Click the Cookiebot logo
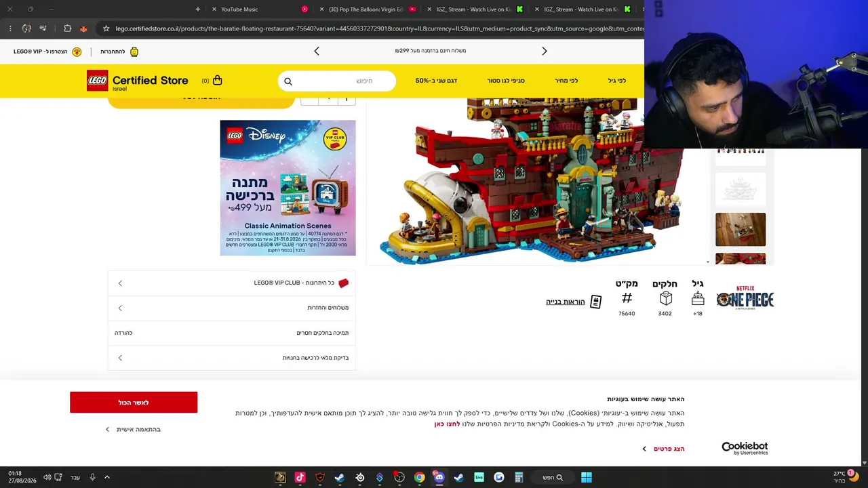The width and height of the screenshot is (868, 488). (745, 448)
